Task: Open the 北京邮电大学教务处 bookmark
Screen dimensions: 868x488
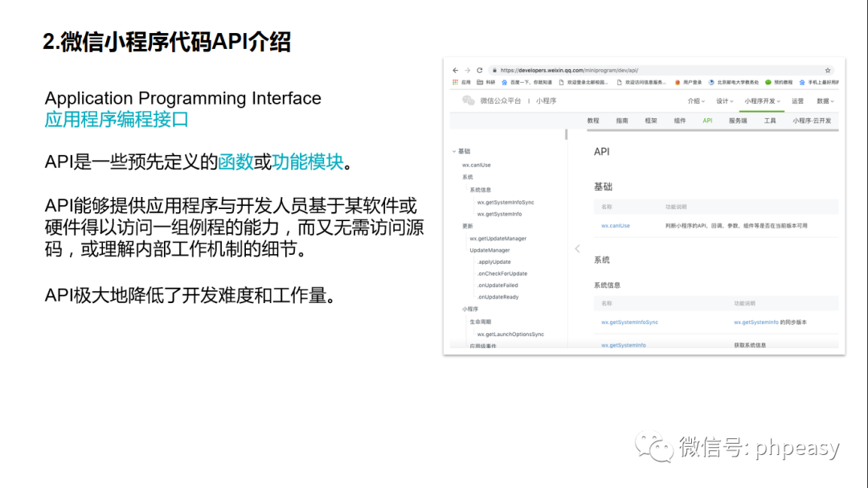Action: (734, 82)
